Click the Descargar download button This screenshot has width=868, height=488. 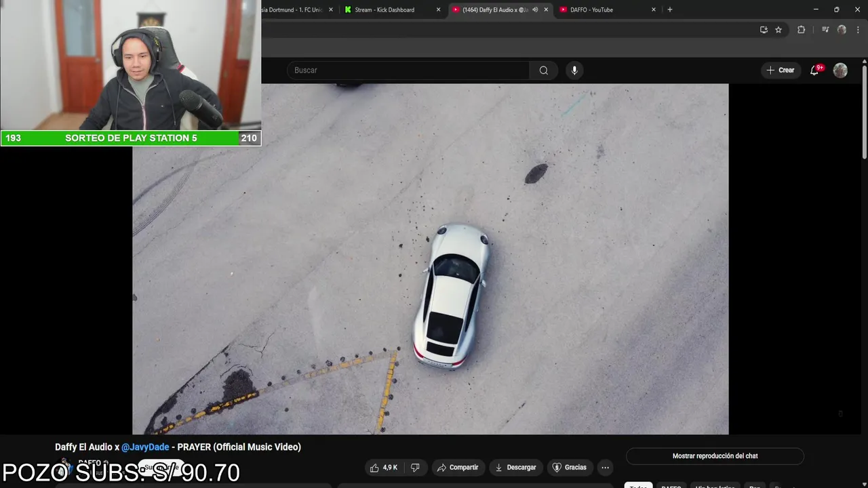pos(516,468)
